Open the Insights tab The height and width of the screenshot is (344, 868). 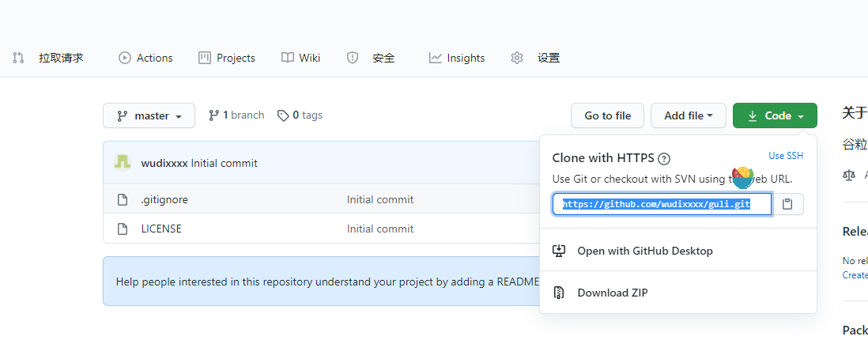457,58
